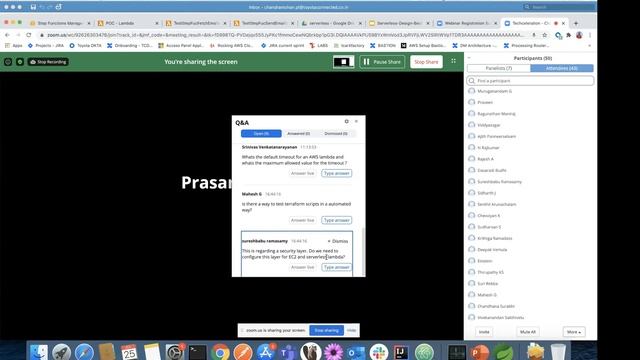Click the green shield security icon in Zoom bar
Screen dimensions: 640x360
(x=20, y=62)
